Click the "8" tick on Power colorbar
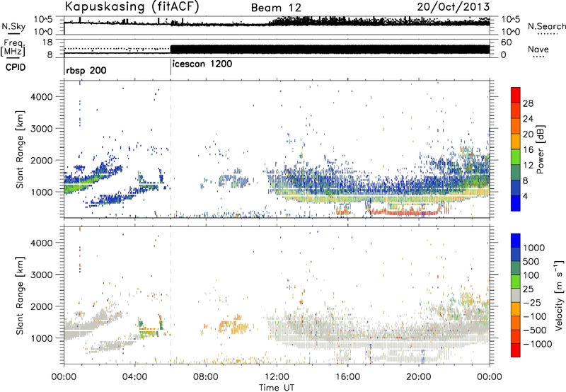This screenshot has width=566, height=392. click(525, 181)
